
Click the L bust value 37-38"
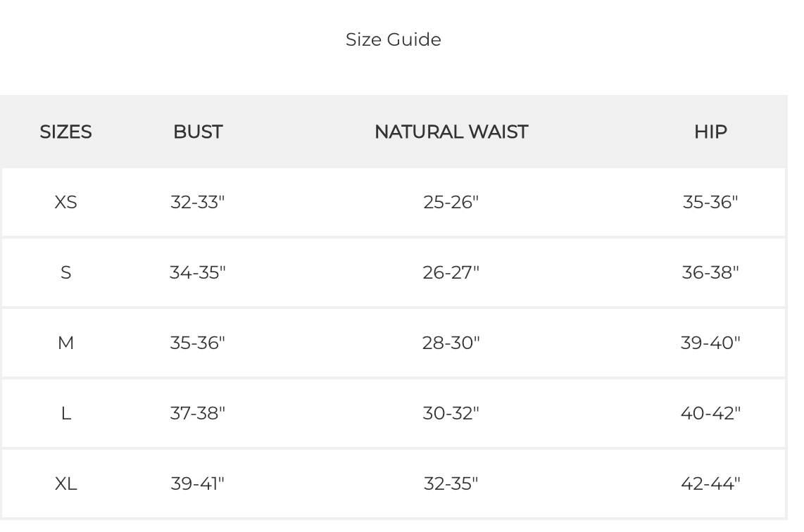tap(198, 414)
